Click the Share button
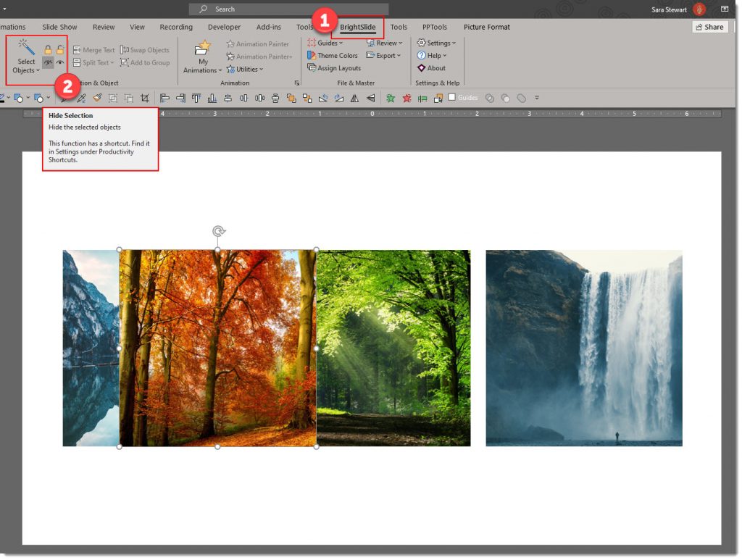This screenshot has width=742, height=560. (709, 27)
